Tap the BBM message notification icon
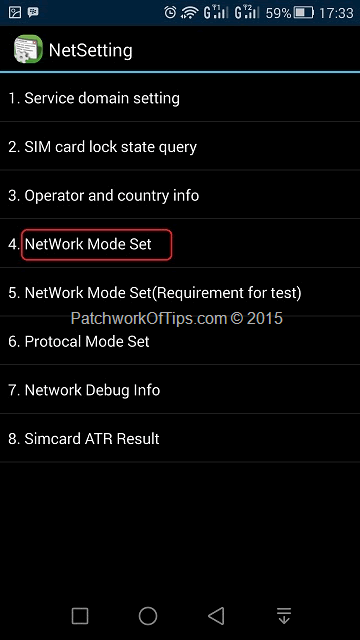This screenshot has height=640, width=360. 33,12
